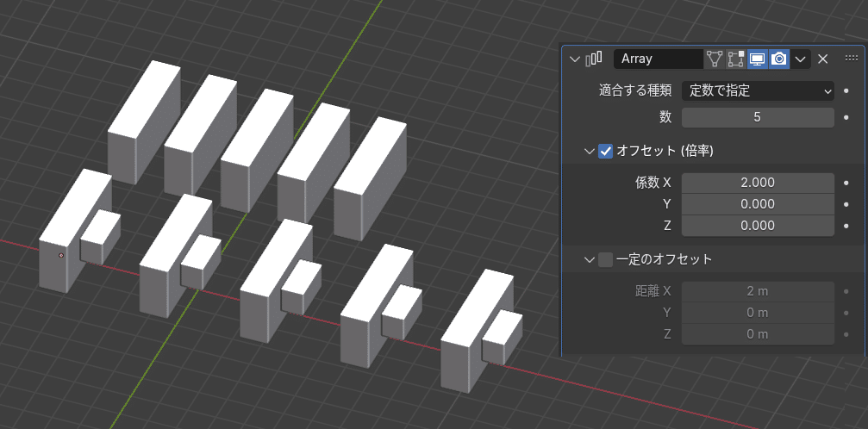Enable the 一定のオフセット checkbox
The width and height of the screenshot is (868, 429).
(x=606, y=259)
